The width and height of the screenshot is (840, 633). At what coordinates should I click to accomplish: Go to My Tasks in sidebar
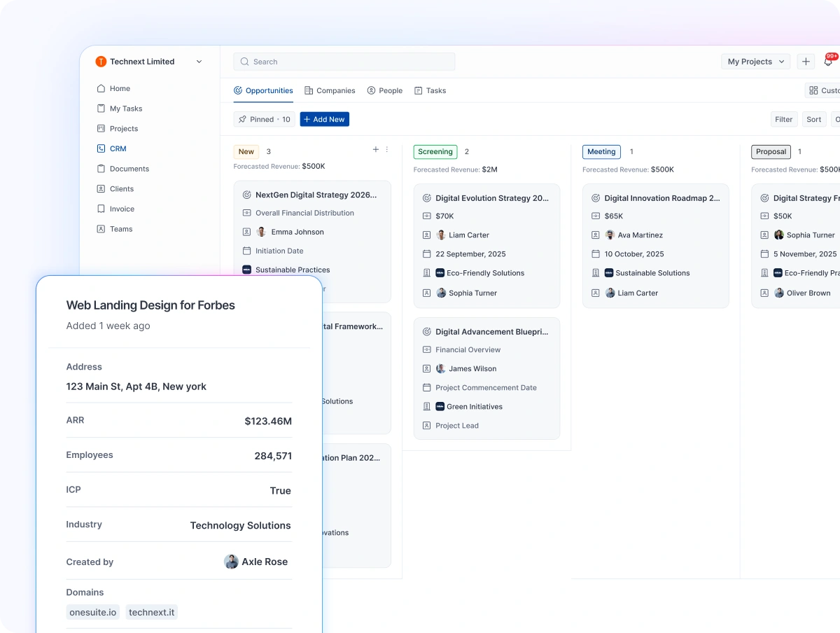pos(120,109)
